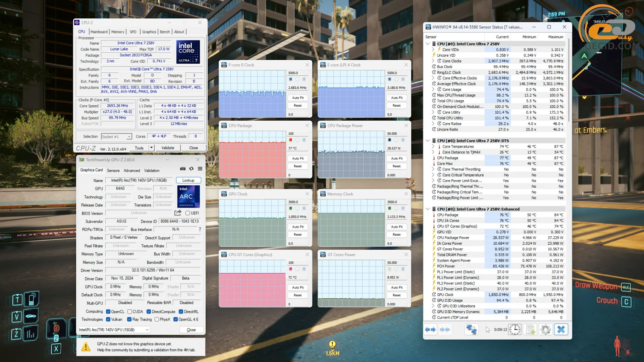Close the CPU Package graph window
Screen dimensions: 644x362
(307, 126)
